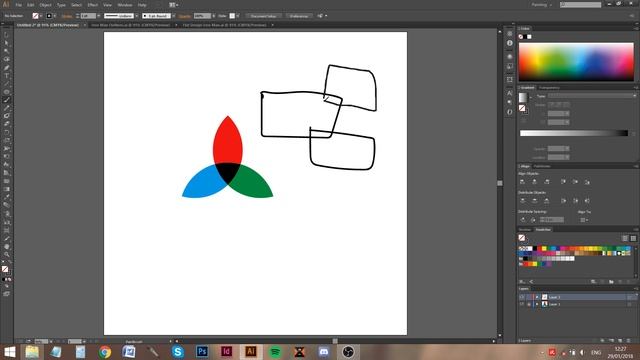Image resolution: width=640 pixels, height=360 pixels.
Task: Select the Pencil tool
Action: (7, 108)
